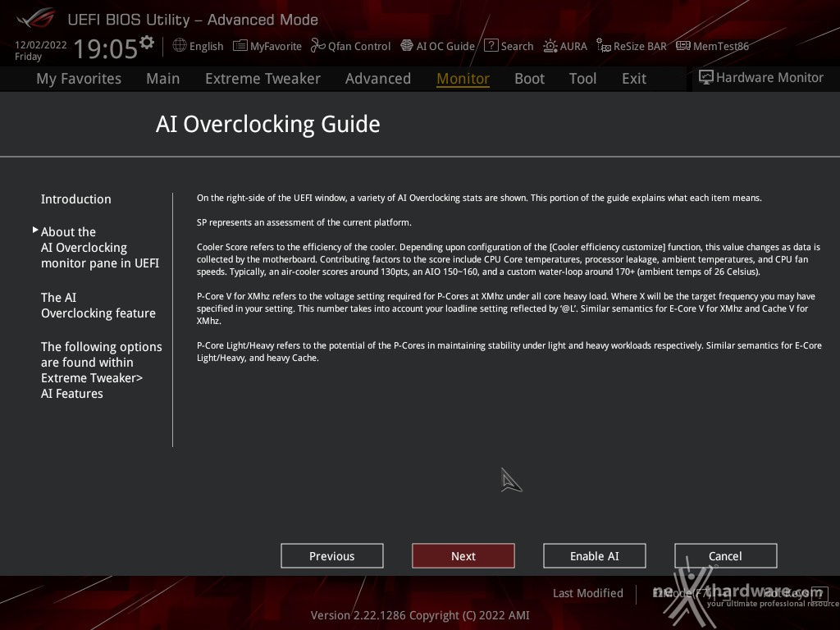Select the Advanced tab
840x630 pixels.
(x=378, y=79)
